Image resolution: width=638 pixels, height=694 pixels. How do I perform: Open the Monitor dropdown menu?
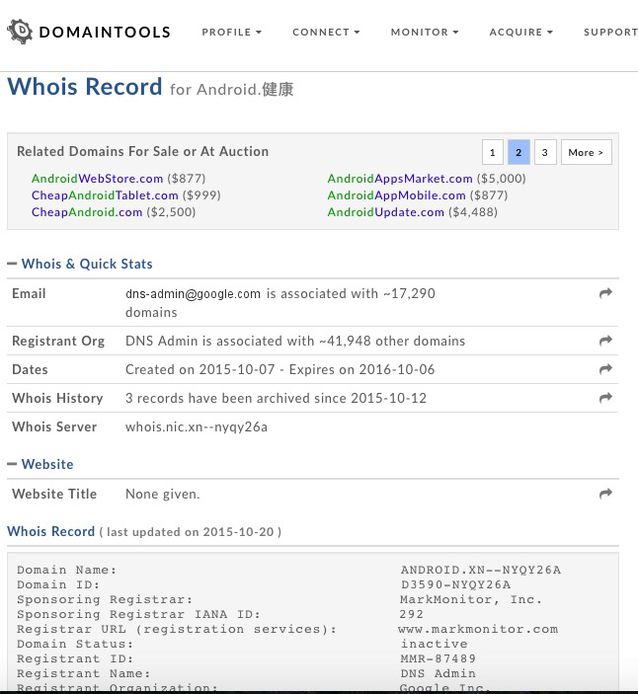point(424,32)
